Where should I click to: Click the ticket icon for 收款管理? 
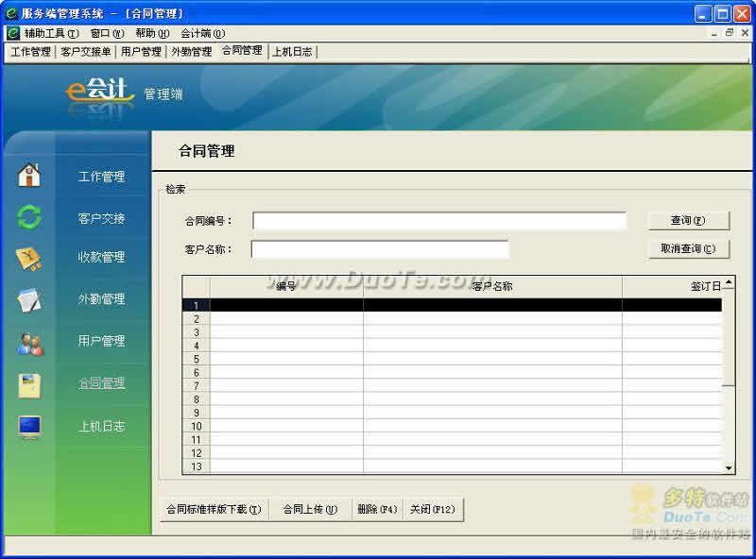29,259
